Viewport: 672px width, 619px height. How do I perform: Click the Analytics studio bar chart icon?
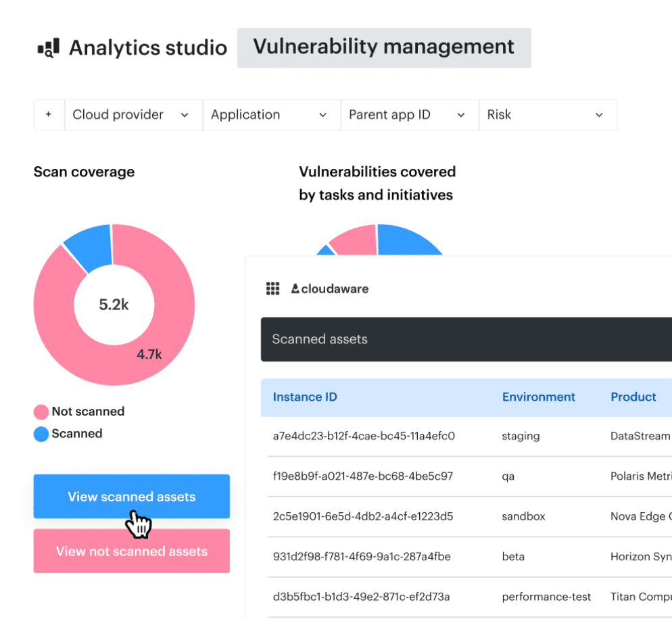coord(48,47)
